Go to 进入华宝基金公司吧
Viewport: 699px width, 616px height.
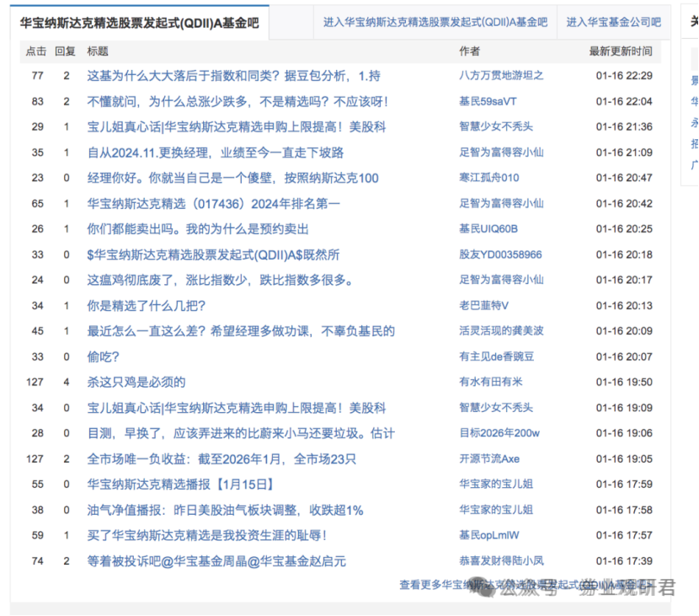click(x=612, y=23)
